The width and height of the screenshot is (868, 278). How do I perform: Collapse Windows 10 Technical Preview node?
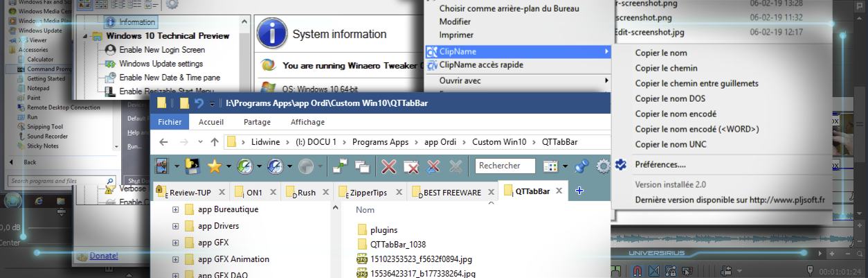(x=85, y=36)
